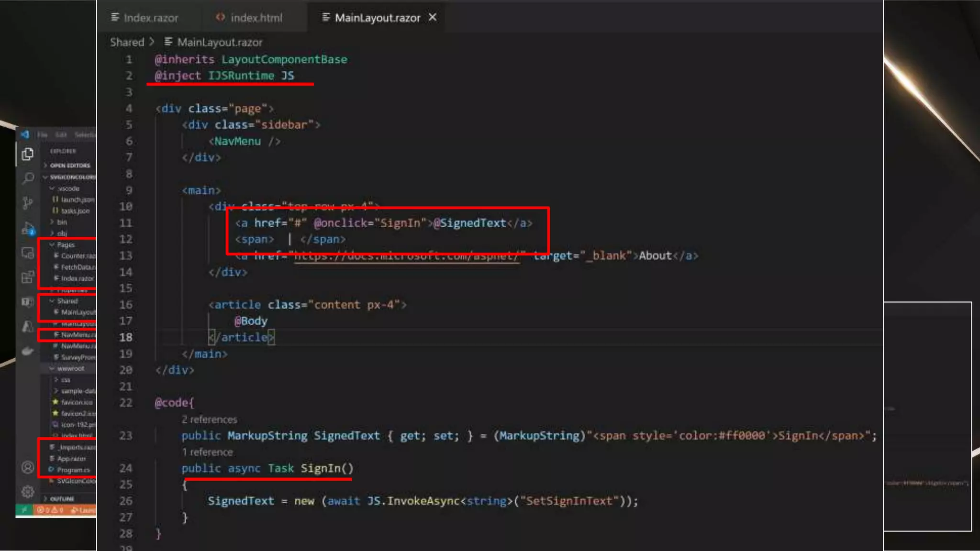
Task: Open the Docker view icon
Action: [x=28, y=351]
